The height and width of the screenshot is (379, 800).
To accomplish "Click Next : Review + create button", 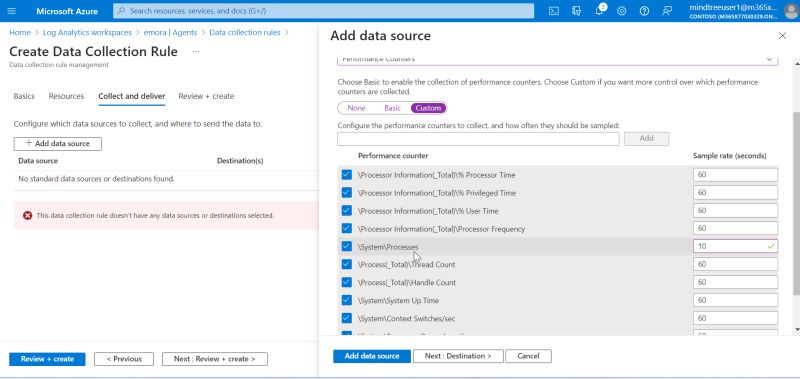I will click(x=215, y=359).
